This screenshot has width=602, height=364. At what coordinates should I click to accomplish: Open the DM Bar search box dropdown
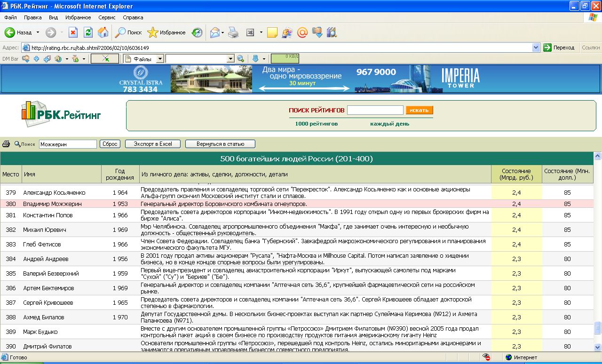click(230, 59)
